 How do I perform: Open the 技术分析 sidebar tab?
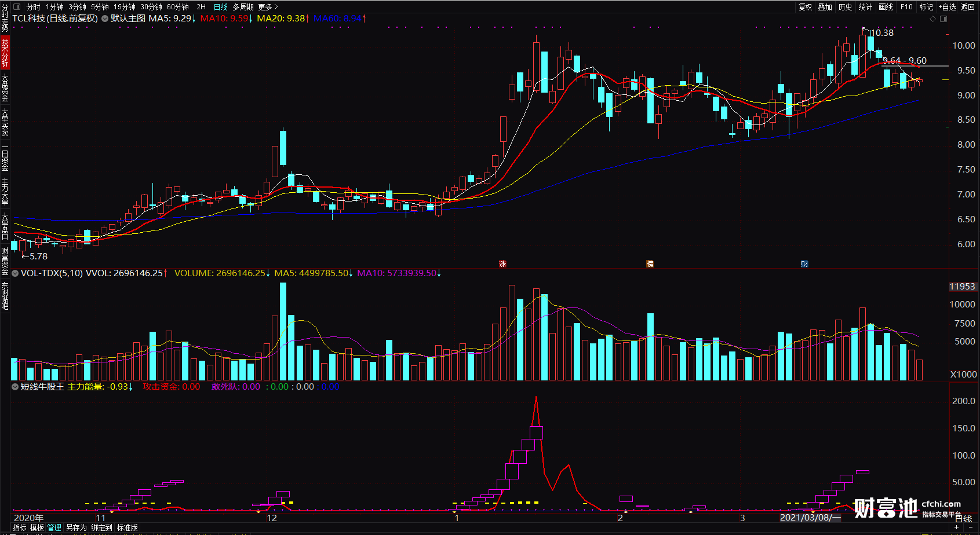pyautogui.click(x=5, y=52)
